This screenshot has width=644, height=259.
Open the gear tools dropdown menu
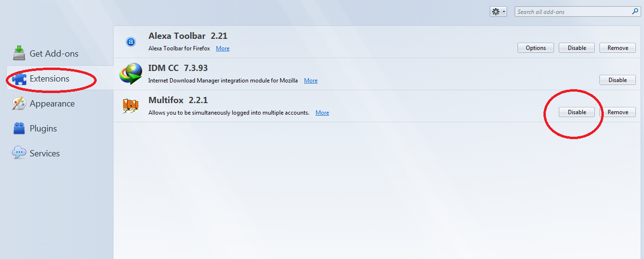[x=498, y=12]
